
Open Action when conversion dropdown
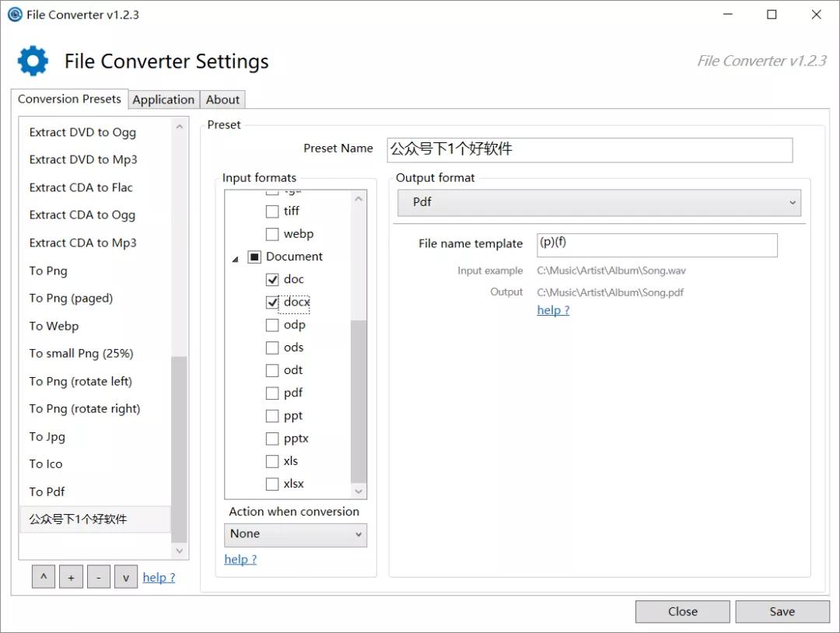295,534
